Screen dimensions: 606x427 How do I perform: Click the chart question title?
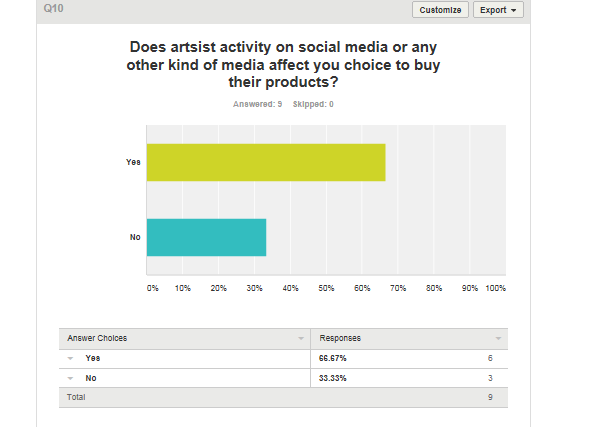[x=283, y=65]
